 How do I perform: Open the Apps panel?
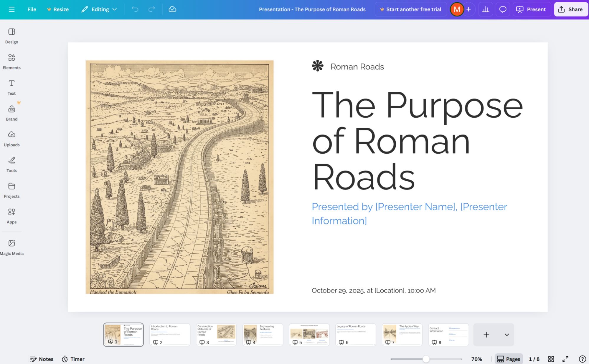(11, 215)
